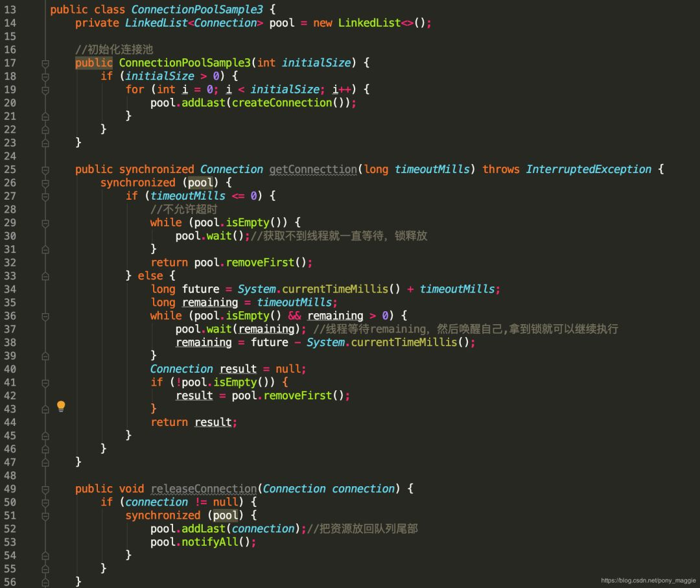Screen dimensions: 700x588
Task: Collapse the releaseConnection method at line 49
Action: tap(45, 489)
